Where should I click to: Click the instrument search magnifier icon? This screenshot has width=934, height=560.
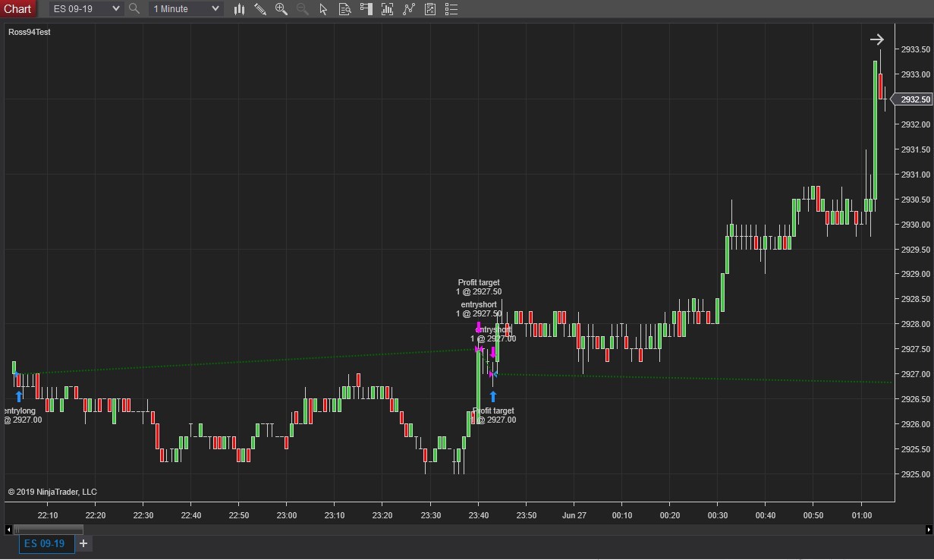(x=134, y=8)
